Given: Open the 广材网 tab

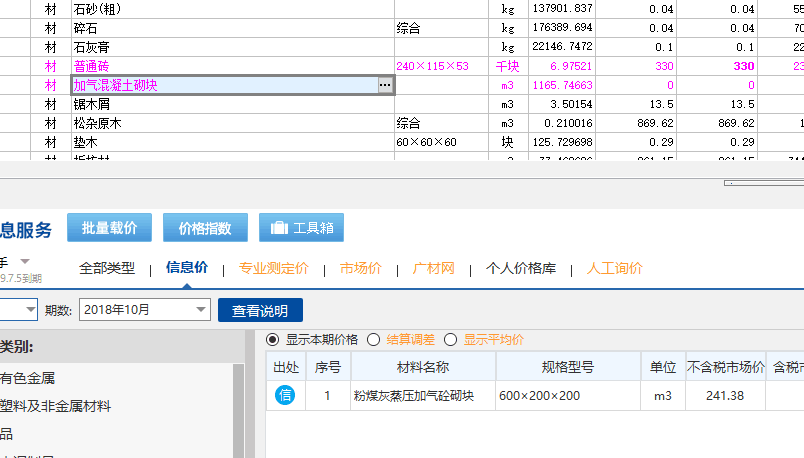Looking at the screenshot, I should [434, 268].
